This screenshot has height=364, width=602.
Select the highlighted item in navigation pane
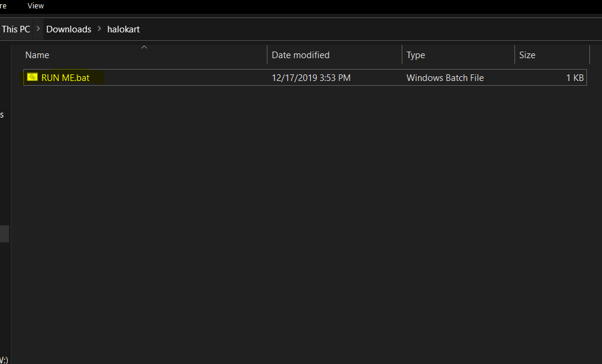pyautogui.click(x=4, y=233)
